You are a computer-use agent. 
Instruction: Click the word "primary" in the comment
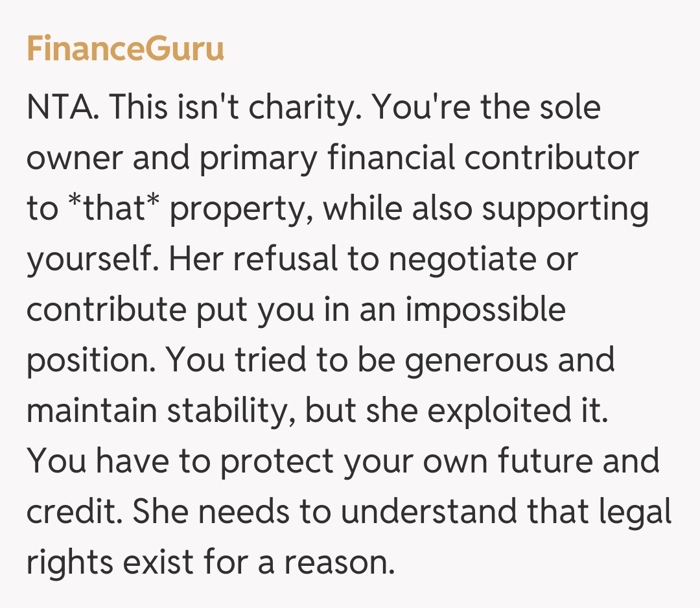coord(259,159)
